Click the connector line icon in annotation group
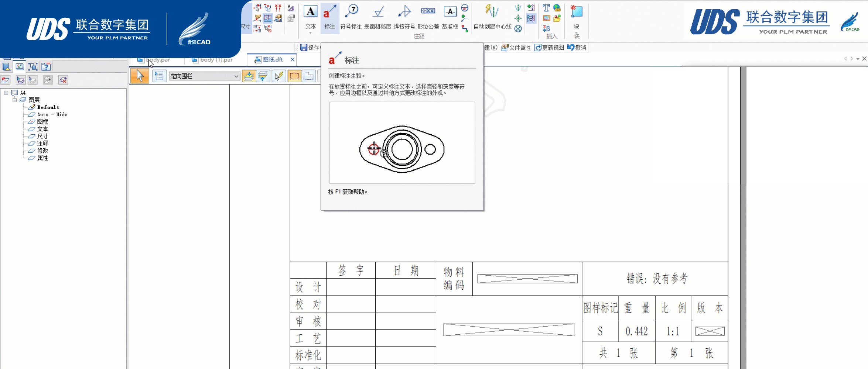The height and width of the screenshot is (369, 868). click(465, 28)
